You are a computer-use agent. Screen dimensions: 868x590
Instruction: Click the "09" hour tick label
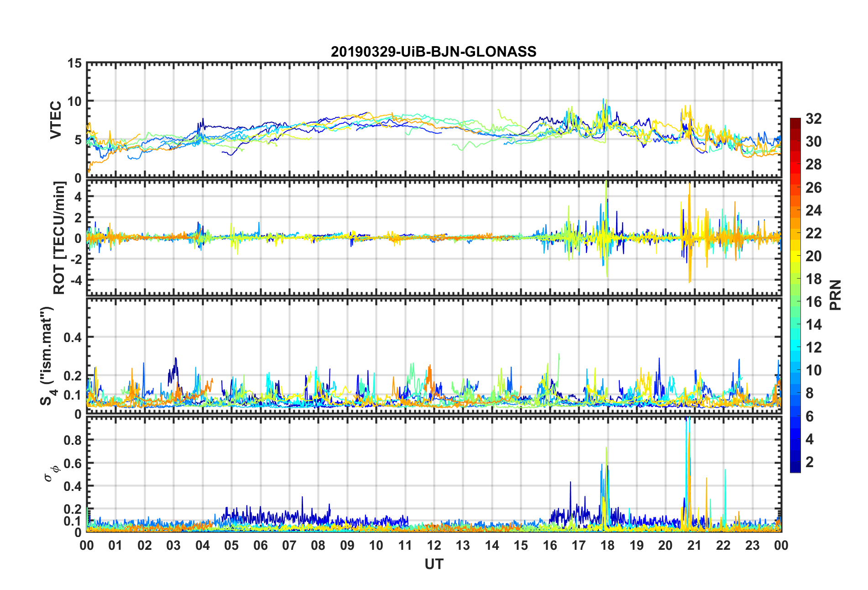coord(347,545)
